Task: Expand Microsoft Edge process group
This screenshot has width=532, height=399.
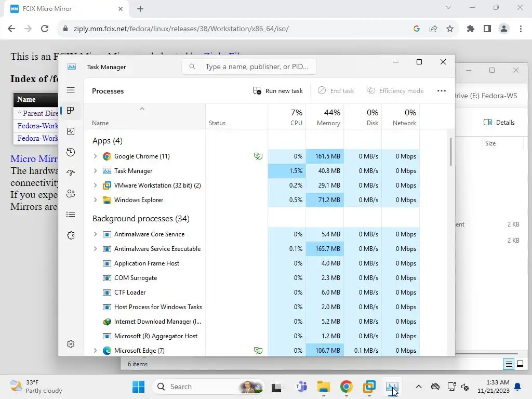Action: (96, 351)
